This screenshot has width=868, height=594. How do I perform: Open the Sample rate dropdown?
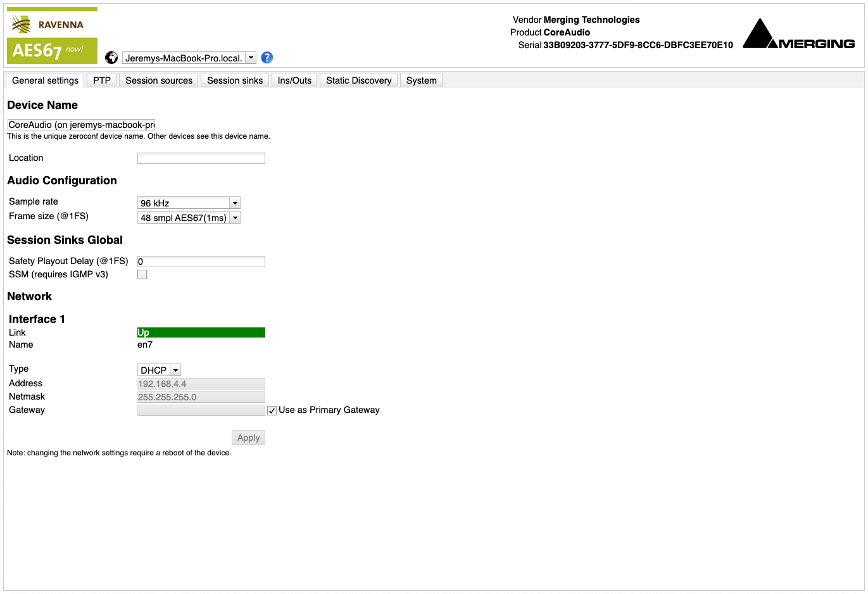point(189,203)
